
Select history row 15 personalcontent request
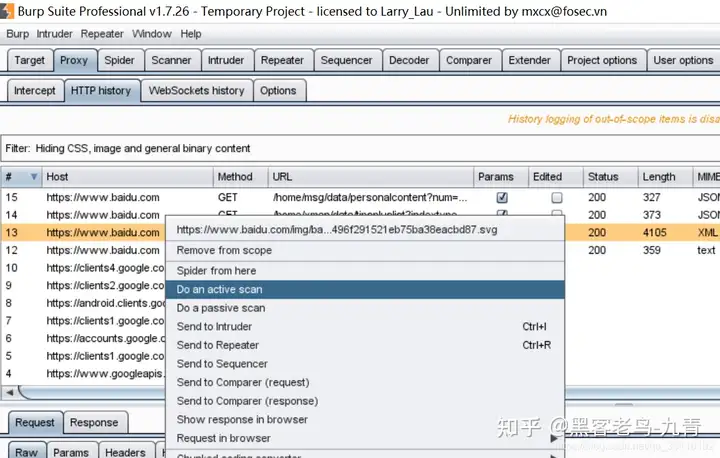[360, 198]
